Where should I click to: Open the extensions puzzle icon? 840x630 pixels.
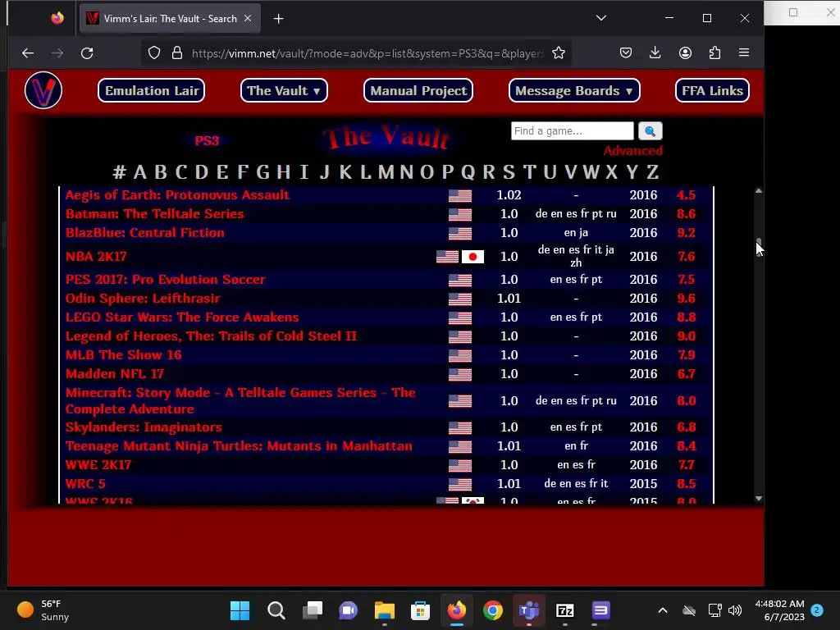pos(714,53)
